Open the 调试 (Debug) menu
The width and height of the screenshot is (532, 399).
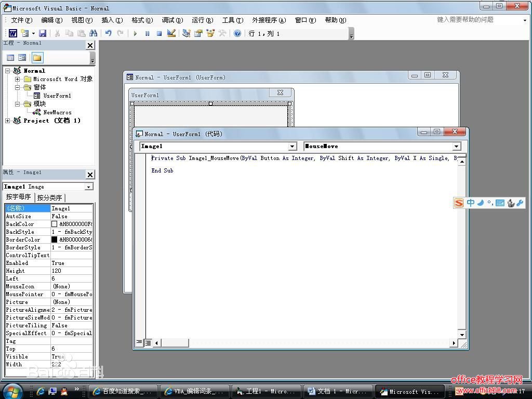[x=172, y=20]
